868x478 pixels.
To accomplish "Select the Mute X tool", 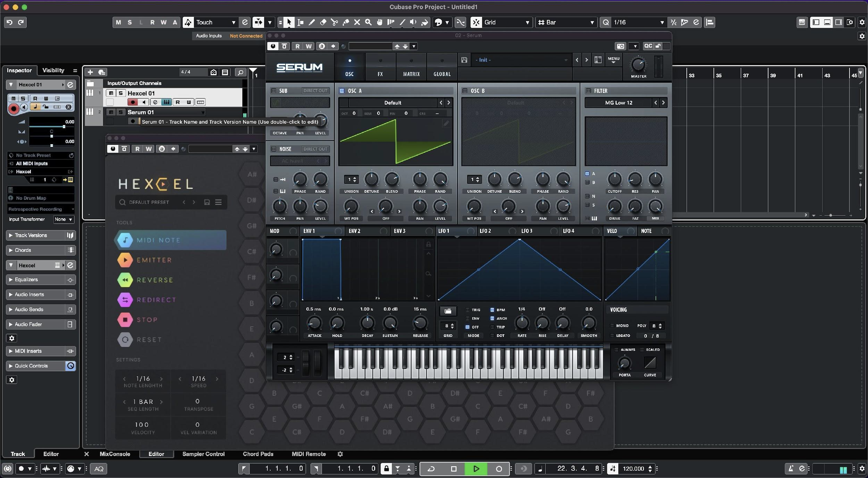I will pos(357,22).
